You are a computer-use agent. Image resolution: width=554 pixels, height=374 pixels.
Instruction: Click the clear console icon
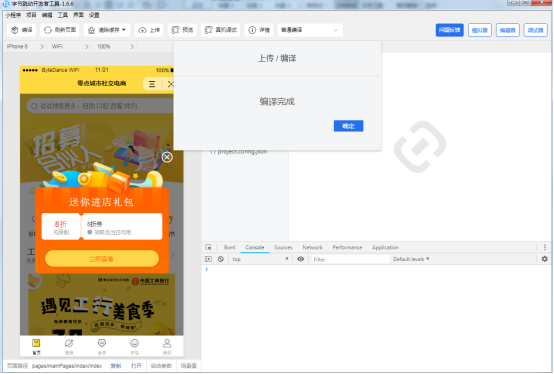pos(221,259)
